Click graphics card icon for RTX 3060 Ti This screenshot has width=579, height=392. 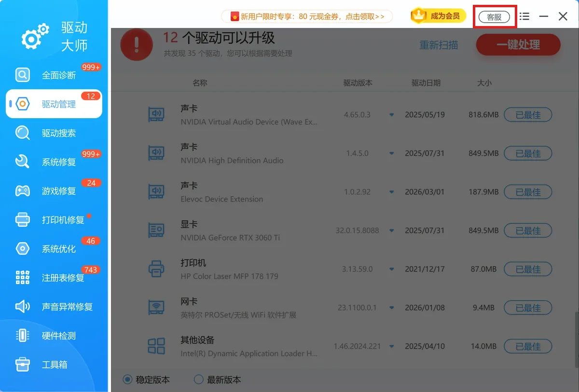click(156, 230)
